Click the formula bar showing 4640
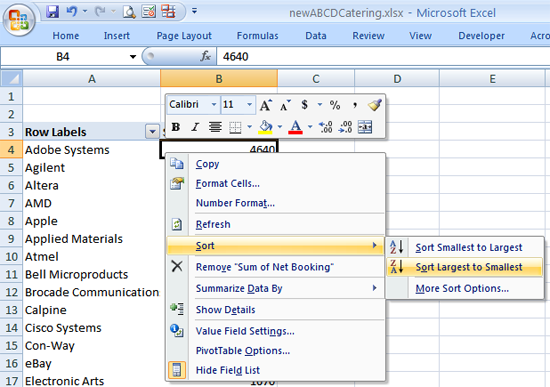Image resolution: width=550 pixels, height=387 pixels. (383, 57)
